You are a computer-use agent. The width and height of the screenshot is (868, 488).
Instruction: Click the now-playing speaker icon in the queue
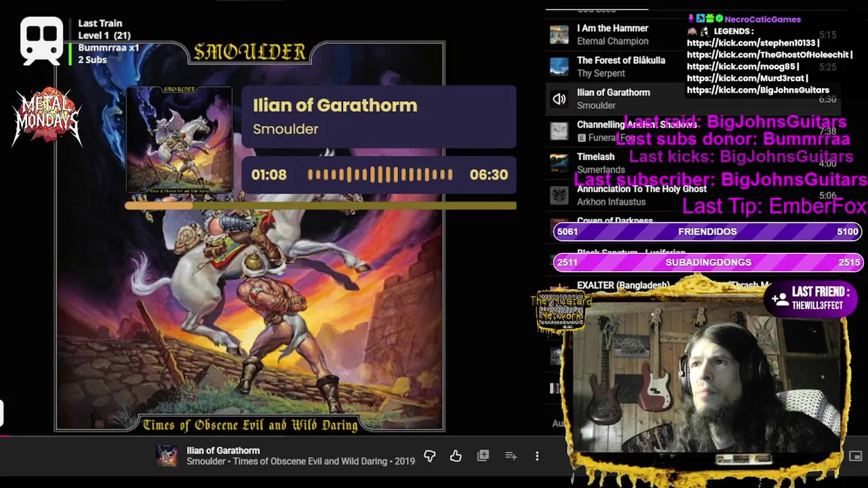559,99
